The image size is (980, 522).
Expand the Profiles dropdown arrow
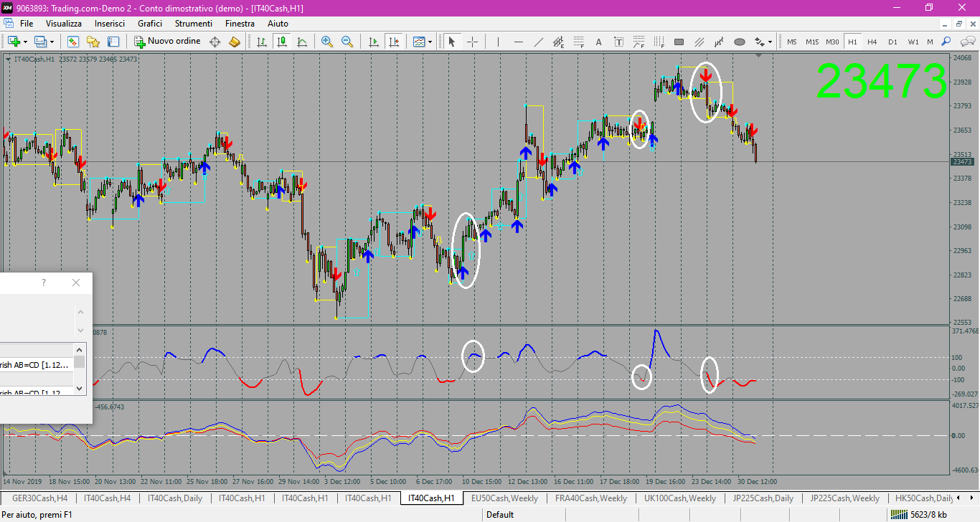(x=52, y=42)
